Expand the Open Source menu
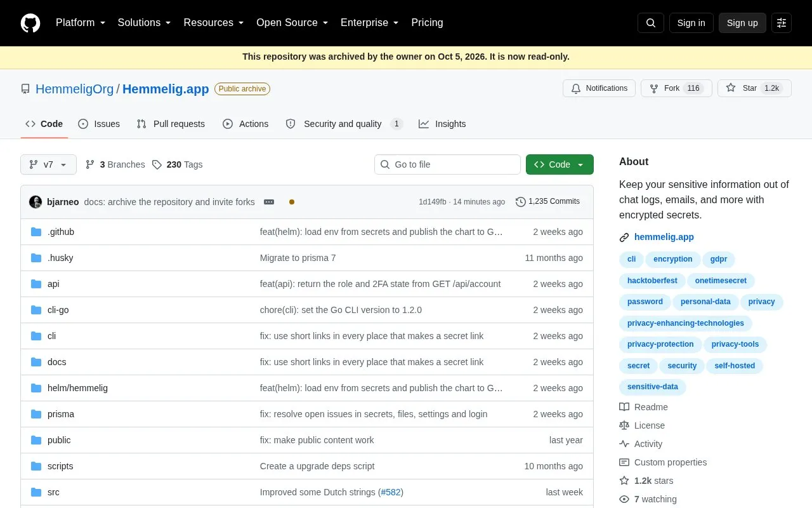The width and height of the screenshot is (812, 508). 292,23
